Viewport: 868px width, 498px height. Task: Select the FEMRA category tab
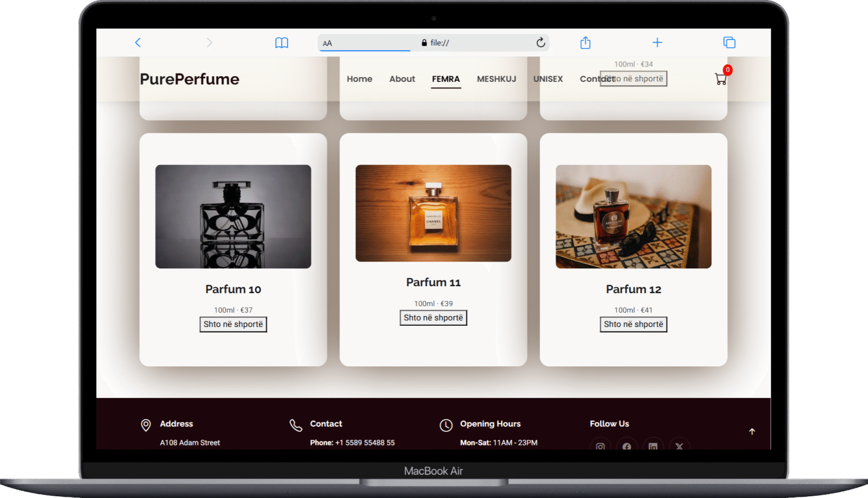click(446, 79)
